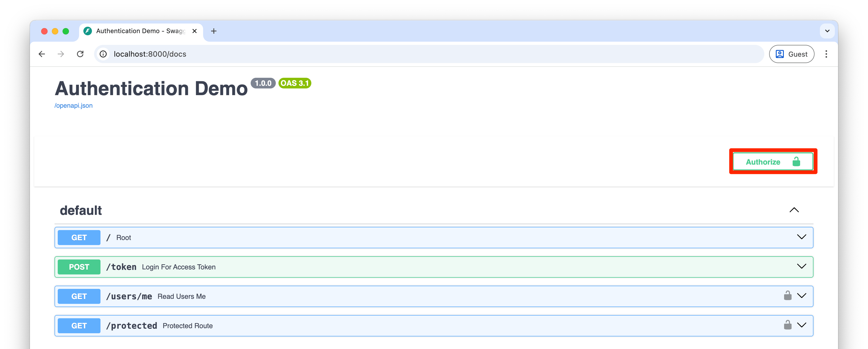Reload the page with refresh icon
Image resolution: width=868 pixels, height=349 pixels.
80,54
